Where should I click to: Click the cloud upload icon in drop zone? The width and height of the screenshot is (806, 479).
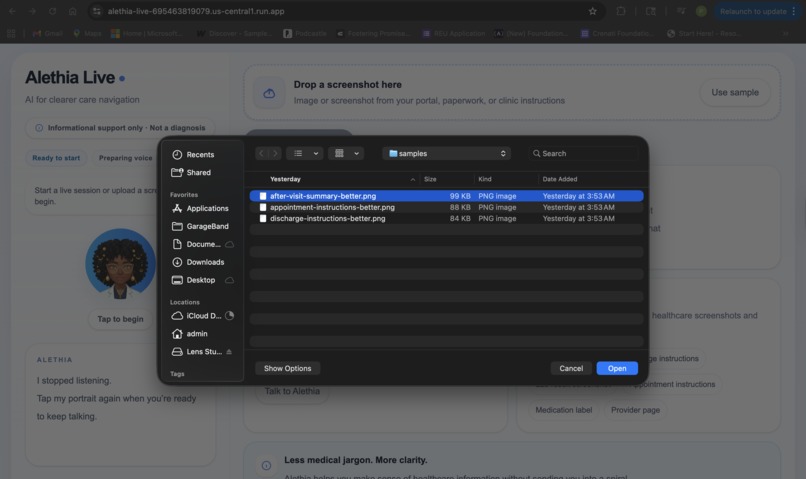pos(269,93)
